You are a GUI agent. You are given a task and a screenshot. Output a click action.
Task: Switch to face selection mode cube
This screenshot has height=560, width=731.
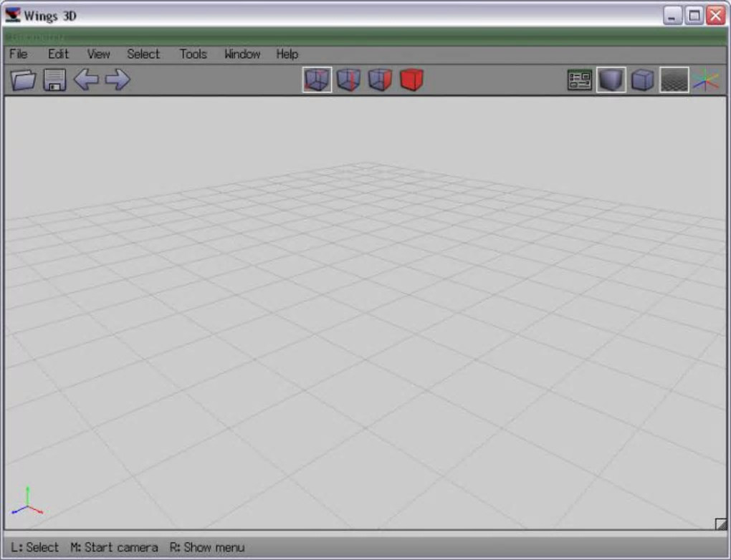[380, 79]
